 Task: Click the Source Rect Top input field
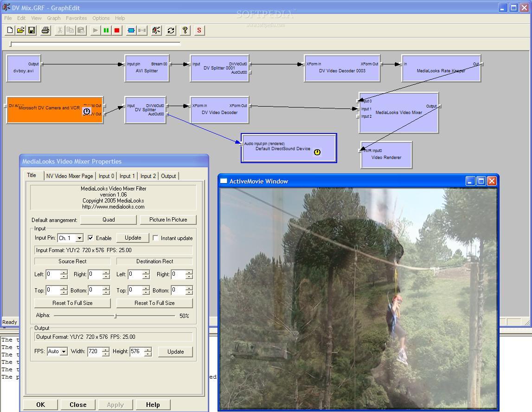[x=53, y=290]
